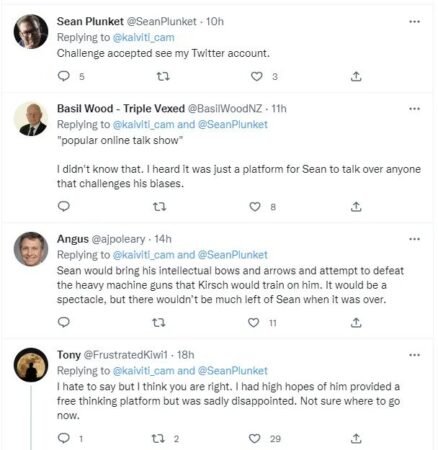Open more options on Basil Wood's tweet
Screen dimensions: 438x450
(414, 109)
